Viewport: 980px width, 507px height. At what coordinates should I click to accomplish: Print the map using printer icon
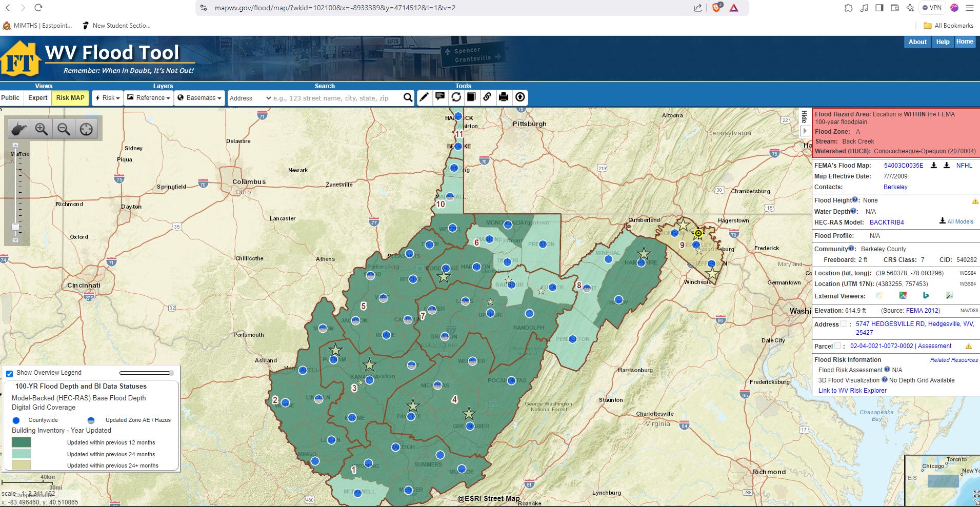[504, 97]
